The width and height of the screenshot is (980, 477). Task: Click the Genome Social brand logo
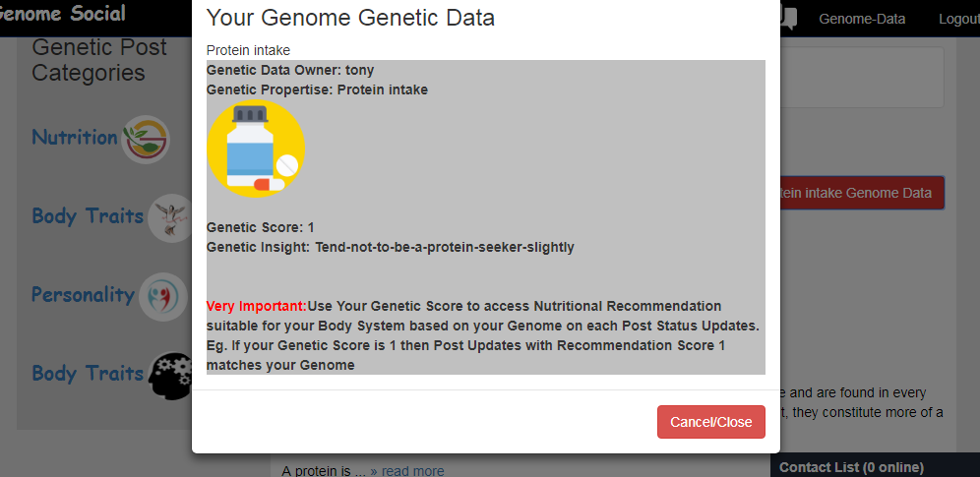pyautogui.click(x=63, y=14)
